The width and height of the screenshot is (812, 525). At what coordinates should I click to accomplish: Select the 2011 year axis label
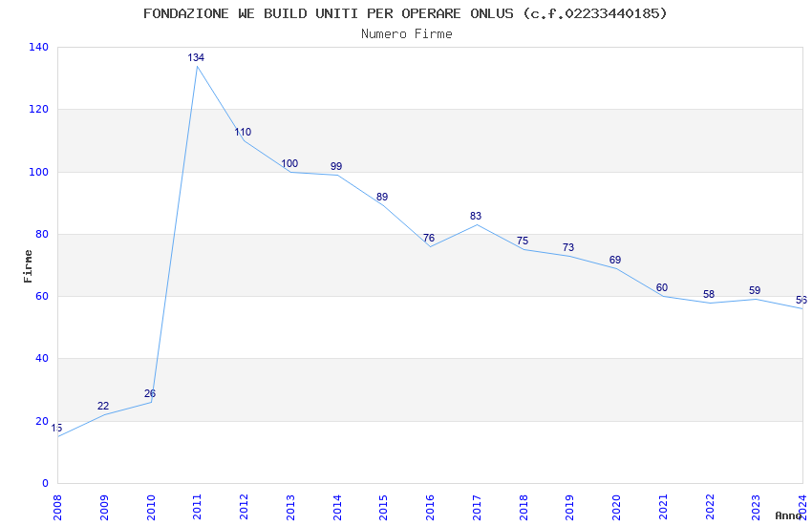click(198, 507)
